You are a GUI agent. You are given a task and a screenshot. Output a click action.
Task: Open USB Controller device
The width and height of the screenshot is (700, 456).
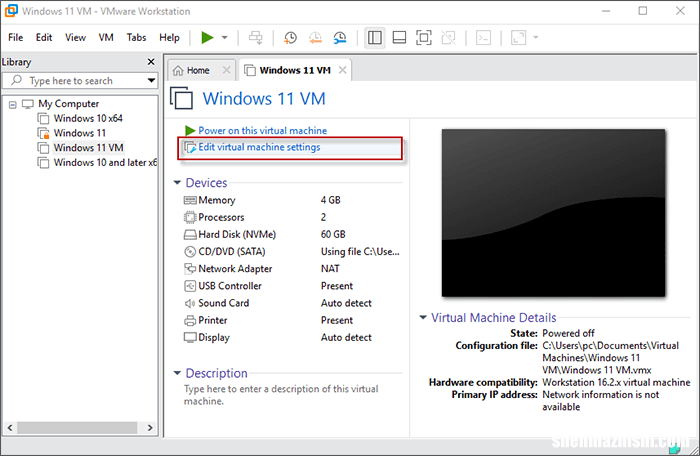(x=230, y=286)
